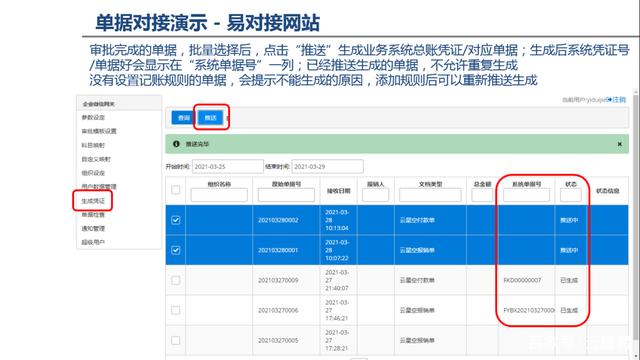Open document type link in row 202103270009
The width and height of the screenshot is (640, 360).
[417, 280]
